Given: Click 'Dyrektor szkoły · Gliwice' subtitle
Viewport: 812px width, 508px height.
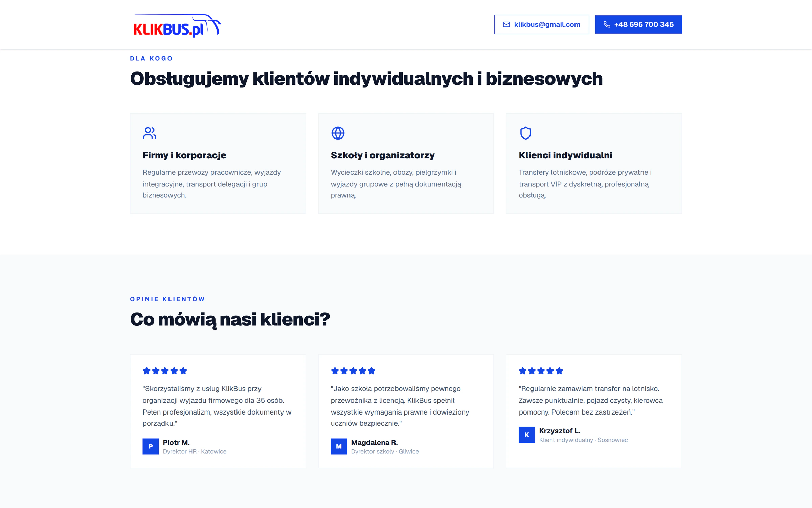Looking at the screenshot, I should (385, 451).
